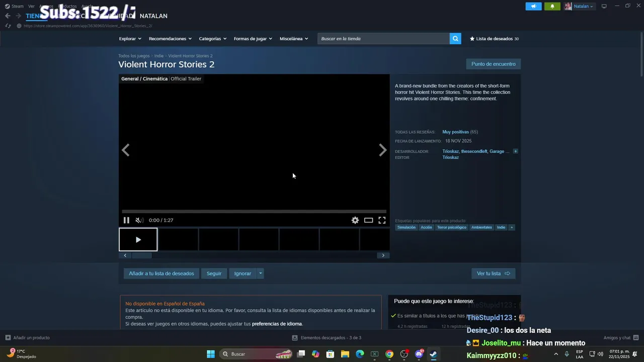Go to next media item arrow
Screen dimensions: 644x362
[383, 150]
